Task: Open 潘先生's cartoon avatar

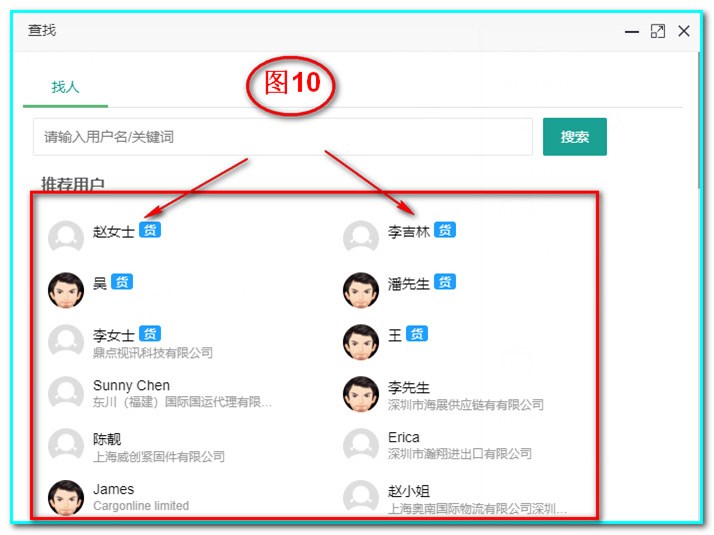Action: (x=361, y=290)
